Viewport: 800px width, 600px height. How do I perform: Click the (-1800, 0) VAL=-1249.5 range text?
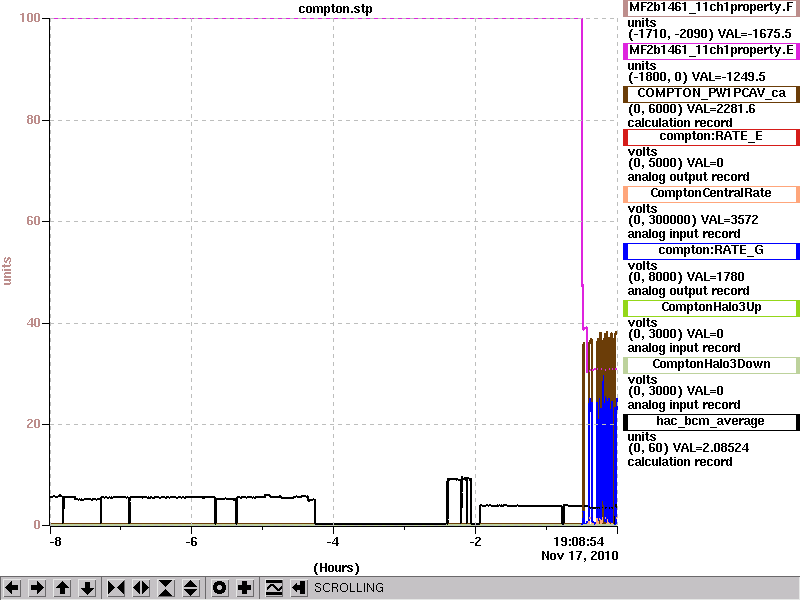click(696, 77)
